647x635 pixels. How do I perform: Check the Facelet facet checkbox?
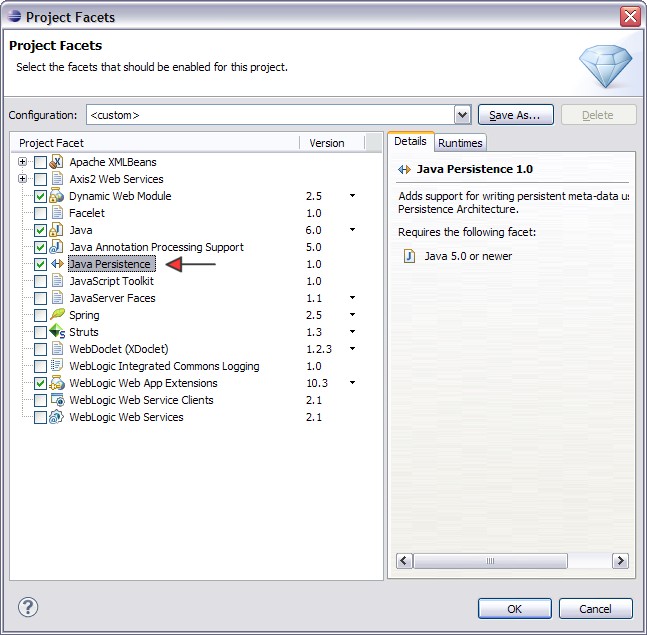40,213
